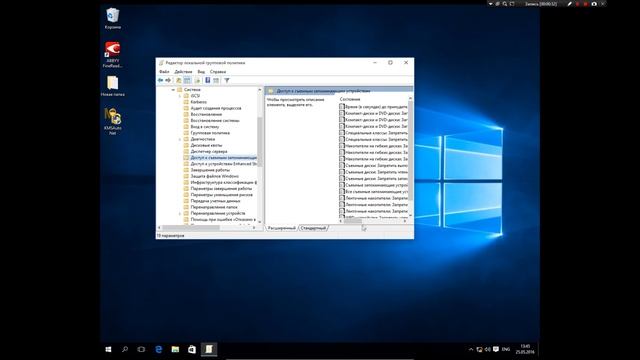
Task: Select the Восстановление системы folder
Action: coord(215,120)
